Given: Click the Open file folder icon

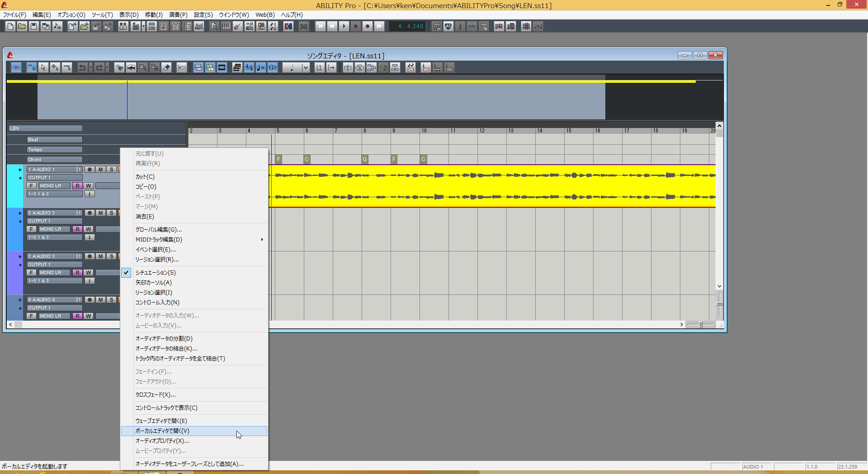Looking at the screenshot, I should (x=22, y=26).
